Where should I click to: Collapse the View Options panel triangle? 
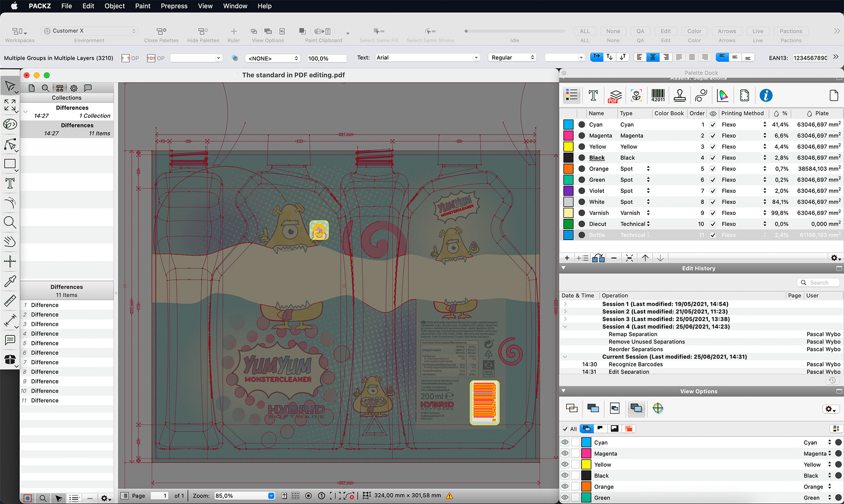point(564,391)
